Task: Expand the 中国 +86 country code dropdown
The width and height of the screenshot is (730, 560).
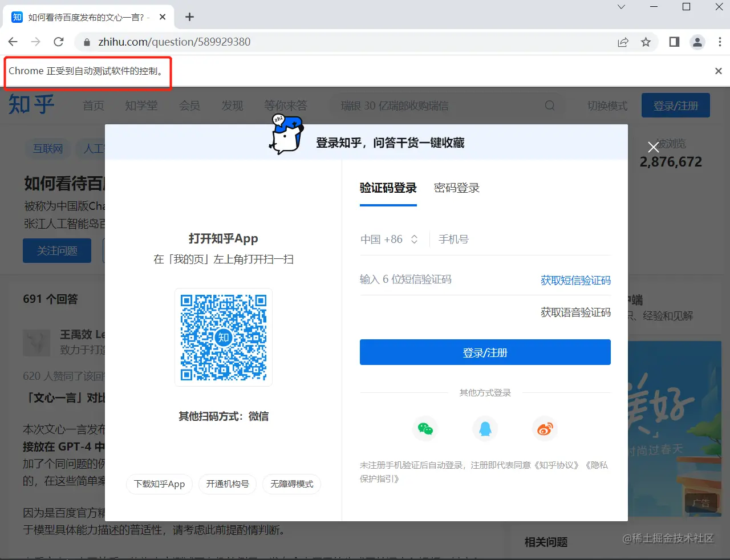Action: pos(390,240)
